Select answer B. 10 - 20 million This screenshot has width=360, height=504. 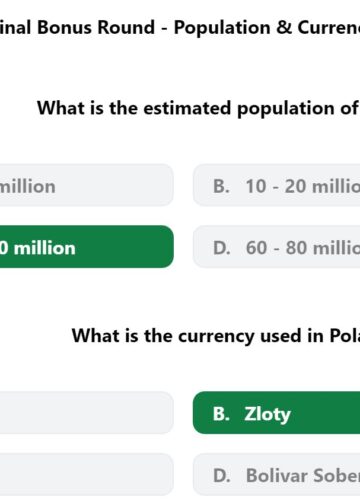click(x=277, y=185)
